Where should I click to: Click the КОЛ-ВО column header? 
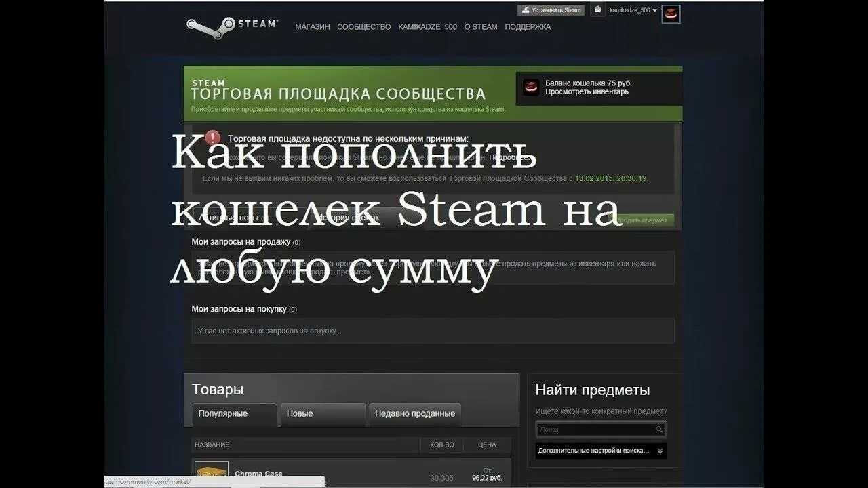pyautogui.click(x=442, y=445)
